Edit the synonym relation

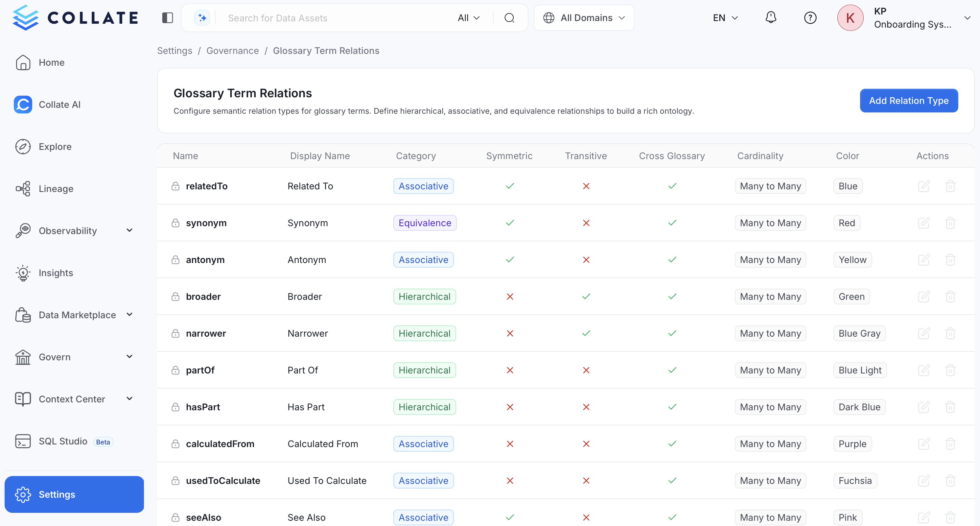point(924,223)
